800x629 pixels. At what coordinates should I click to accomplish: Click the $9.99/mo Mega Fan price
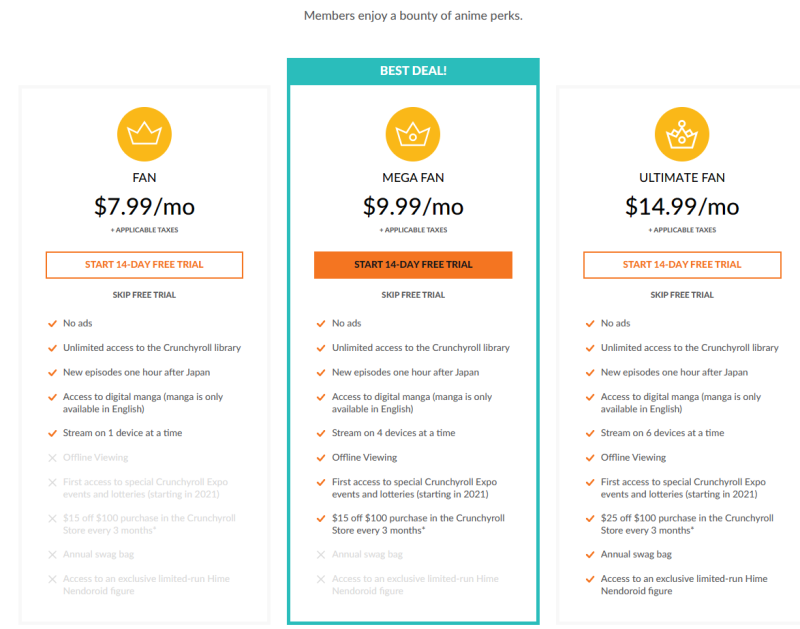[413, 207]
